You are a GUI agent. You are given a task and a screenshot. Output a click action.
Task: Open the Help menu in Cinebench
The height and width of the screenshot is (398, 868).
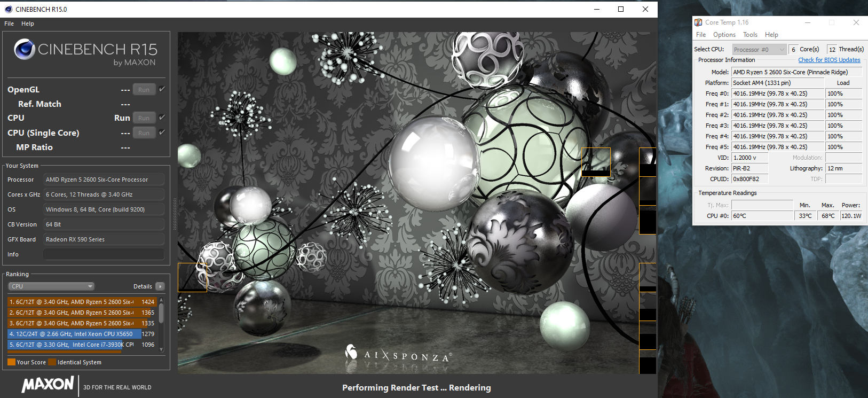pyautogui.click(x=28, y=24)
